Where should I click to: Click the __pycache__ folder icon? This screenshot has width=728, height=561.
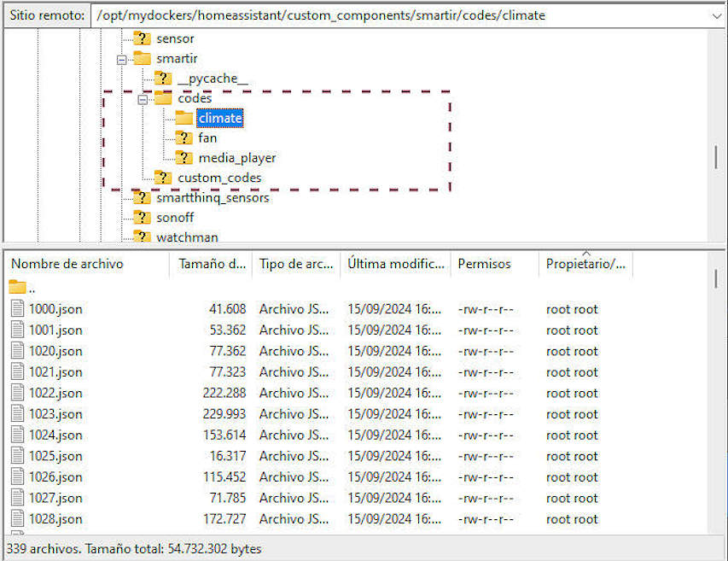tap(163, 78)
